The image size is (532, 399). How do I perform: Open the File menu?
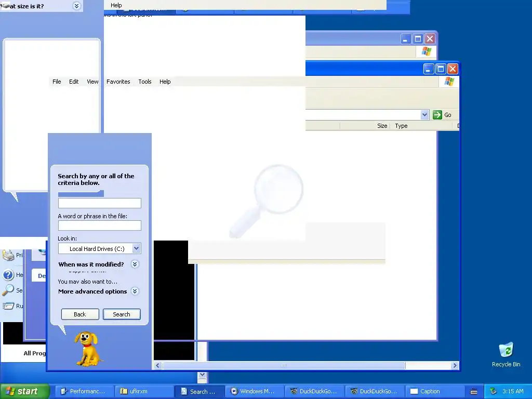click(x=57, y=82)
